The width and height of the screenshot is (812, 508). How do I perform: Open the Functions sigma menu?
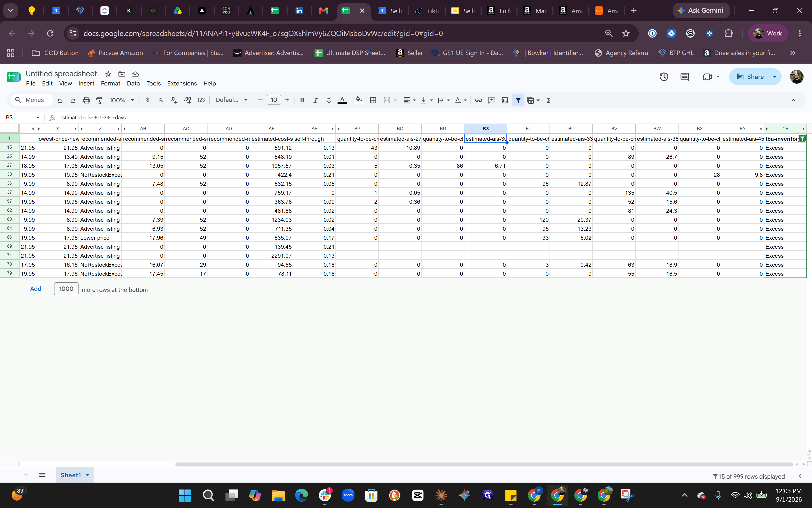[x=549, y=100]
